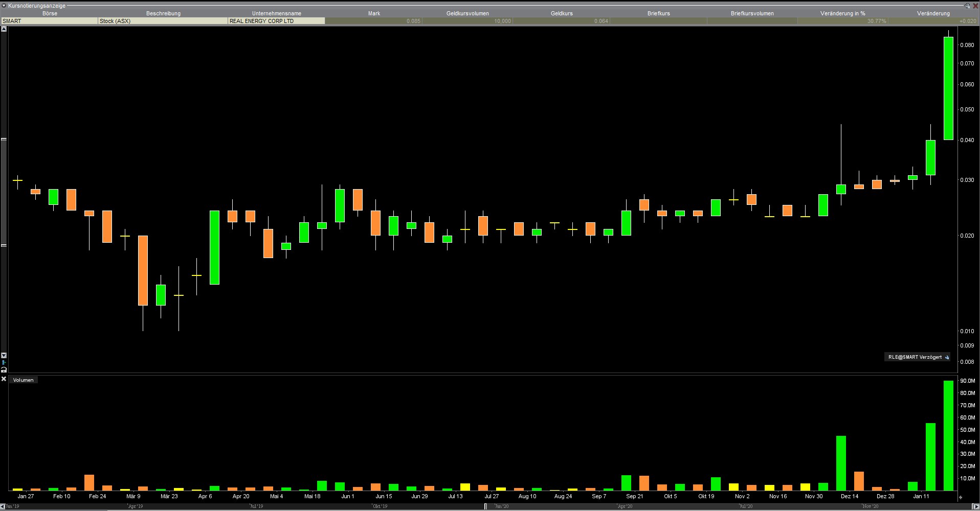Click Nov'20 marker in timeline overview
This screenshot has height=511, width=980.
click(870, 506)
